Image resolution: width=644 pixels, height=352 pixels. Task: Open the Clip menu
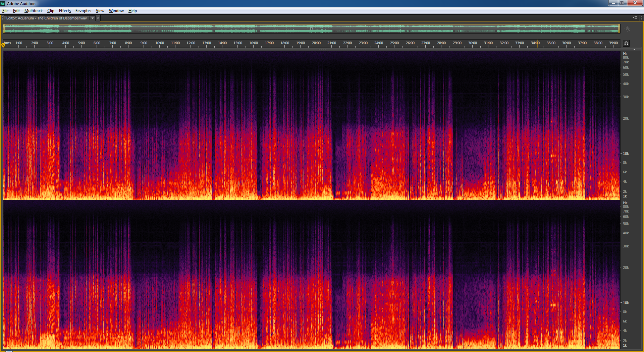(x=51, y=11)
